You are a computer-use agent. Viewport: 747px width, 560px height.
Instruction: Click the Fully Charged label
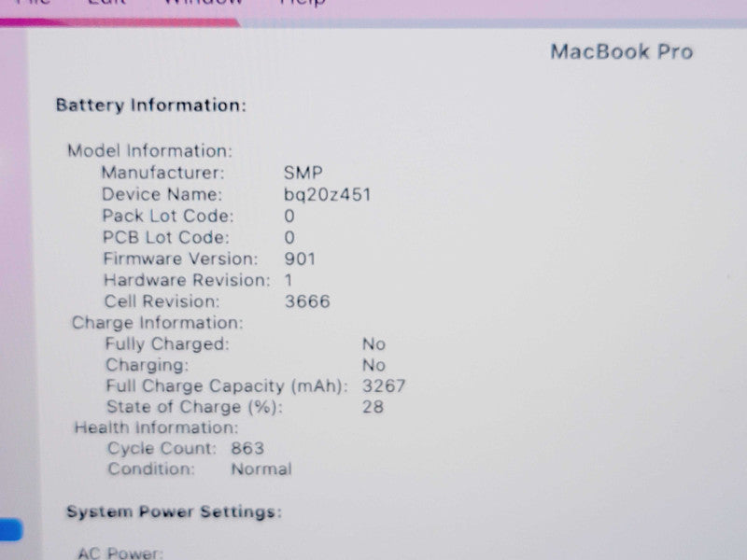(x=167, y=343)
